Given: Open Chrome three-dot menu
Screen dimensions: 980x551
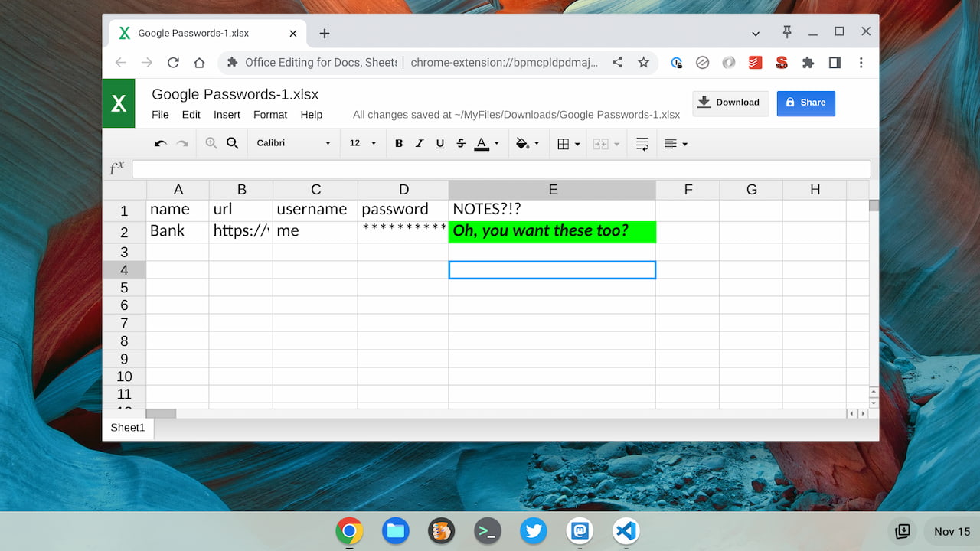Looking at the screenshot, I should point(861,63).
